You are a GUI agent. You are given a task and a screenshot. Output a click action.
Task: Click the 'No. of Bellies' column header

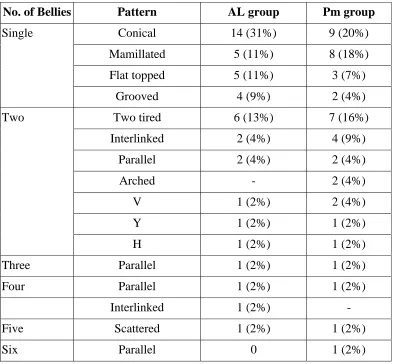37,12
